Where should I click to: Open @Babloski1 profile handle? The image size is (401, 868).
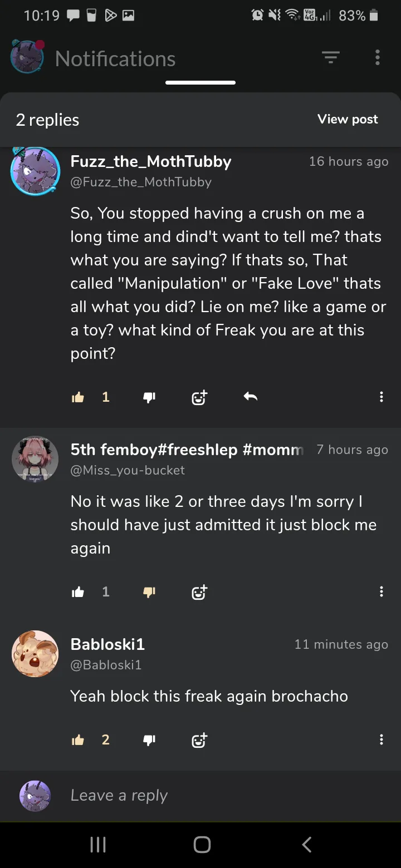(106, 665)
